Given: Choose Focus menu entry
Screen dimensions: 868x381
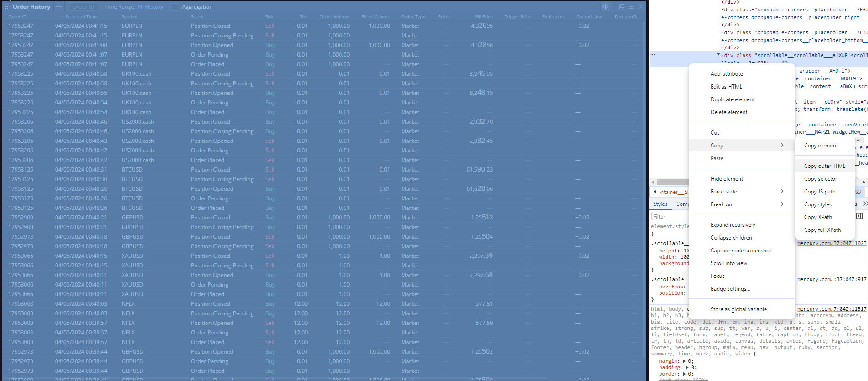Looking at the screenshot, I should pyautogui.click(x=742, y=276).
